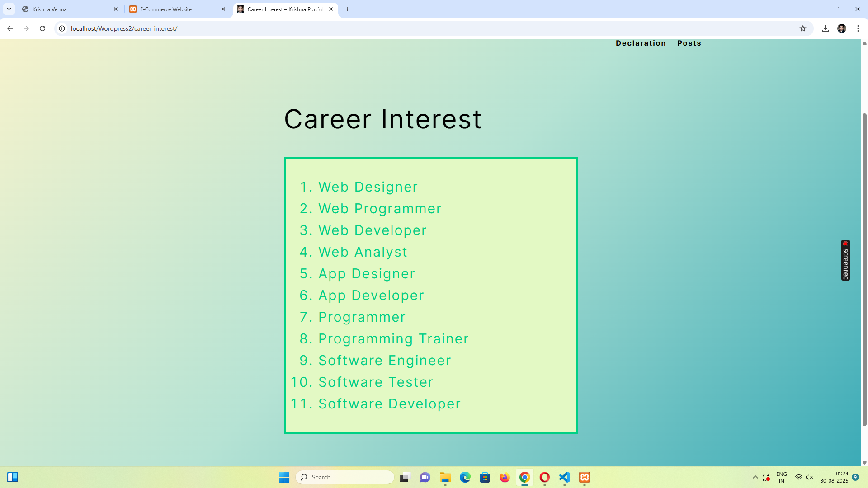
Task: Close the E-Commerce Website tab
Action: 223,9
